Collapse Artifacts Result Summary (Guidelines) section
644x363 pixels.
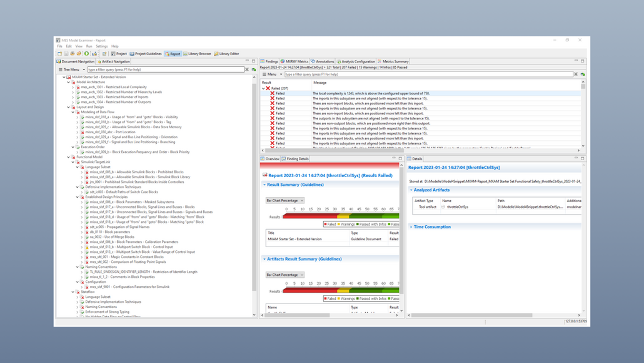click(264, 259)
